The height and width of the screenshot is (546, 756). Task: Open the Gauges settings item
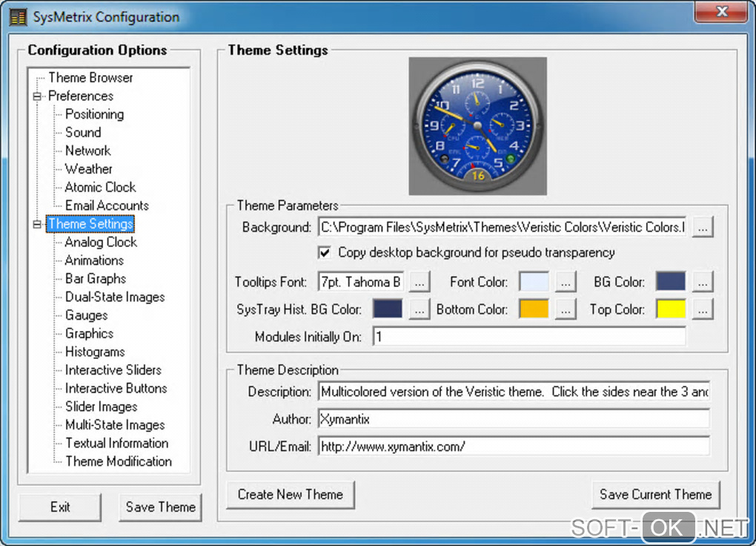coord(86,315)
